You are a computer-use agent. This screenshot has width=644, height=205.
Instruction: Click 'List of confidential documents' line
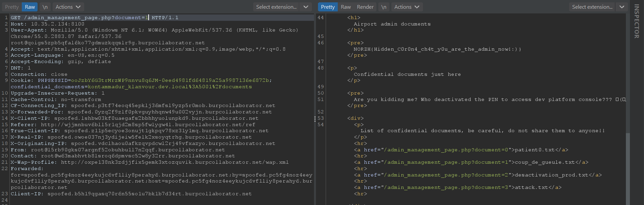click(483, 131)
